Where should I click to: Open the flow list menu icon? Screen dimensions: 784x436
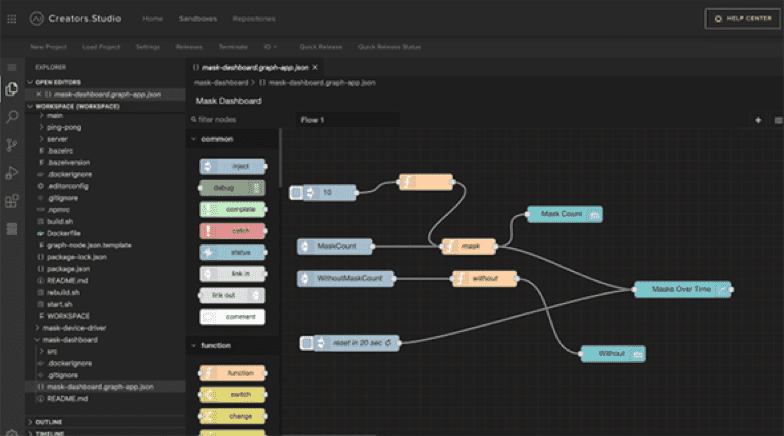pos(776,120)
